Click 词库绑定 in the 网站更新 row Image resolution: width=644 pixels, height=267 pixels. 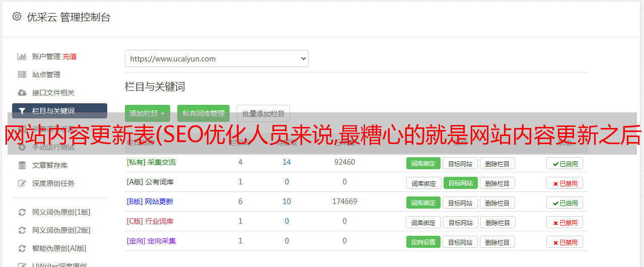point(423,203)
